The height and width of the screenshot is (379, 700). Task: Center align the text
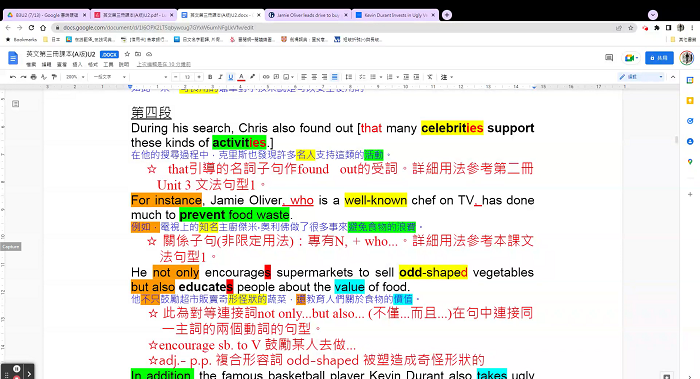(x=314, y=77)
